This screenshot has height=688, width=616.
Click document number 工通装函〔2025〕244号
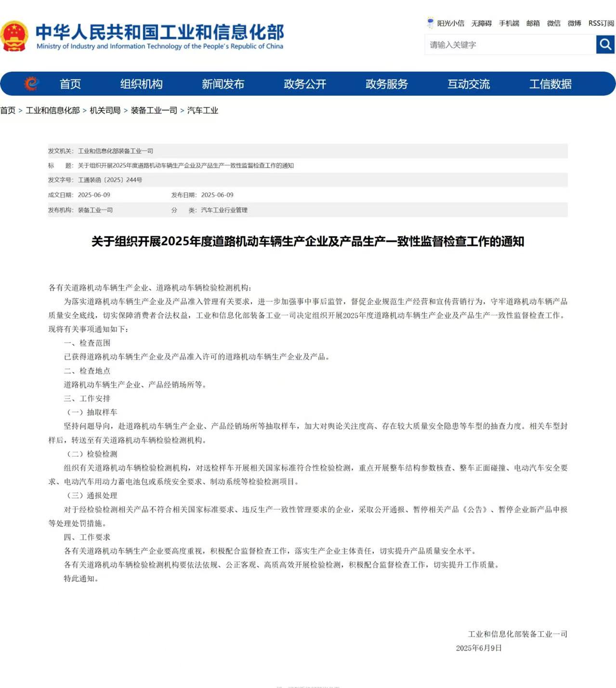pos(110,180)
